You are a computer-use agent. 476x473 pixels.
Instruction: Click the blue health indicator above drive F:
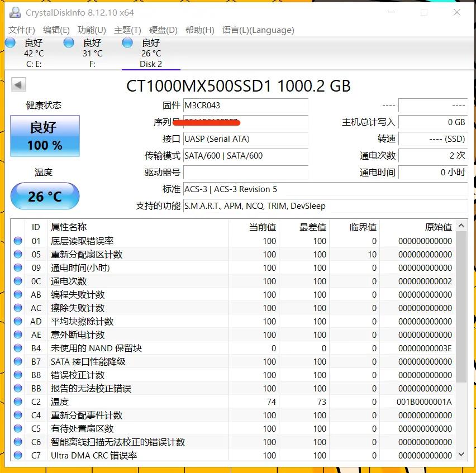click(x=68, y=42)
